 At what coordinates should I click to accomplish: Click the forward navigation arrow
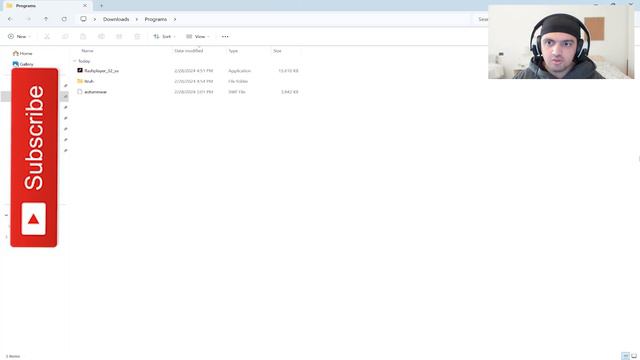click(28, 19)
